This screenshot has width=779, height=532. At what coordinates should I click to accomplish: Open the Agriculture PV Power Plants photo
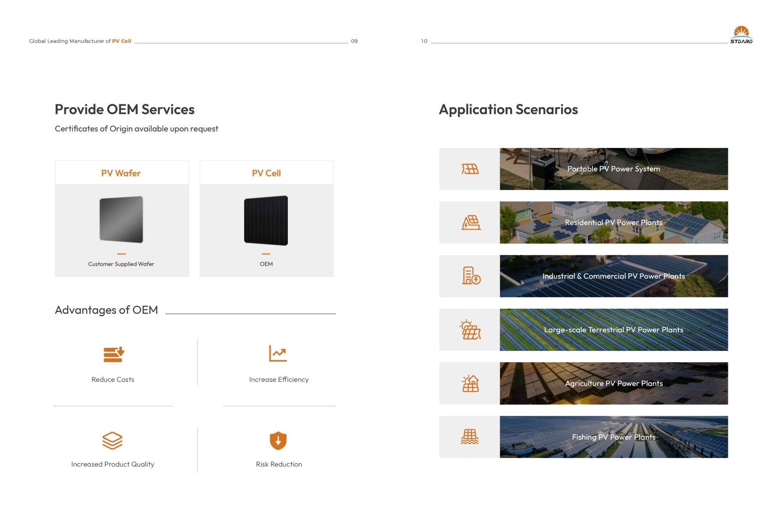point(614,383)
